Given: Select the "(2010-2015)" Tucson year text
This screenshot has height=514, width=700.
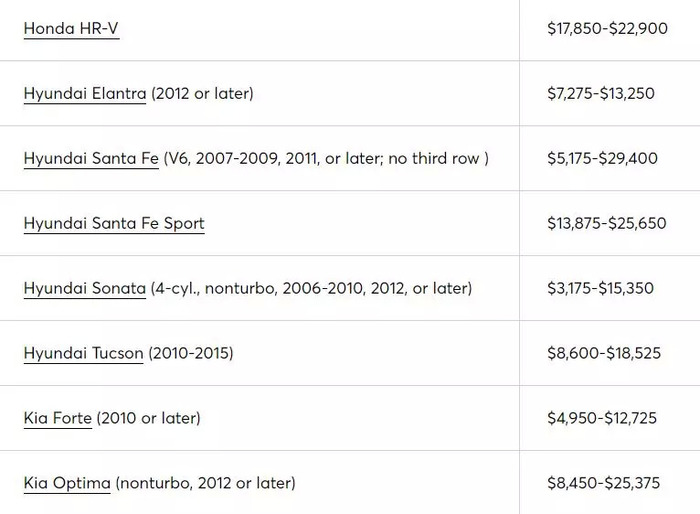Looking at the screenshot, I should (x=191, y=353).
